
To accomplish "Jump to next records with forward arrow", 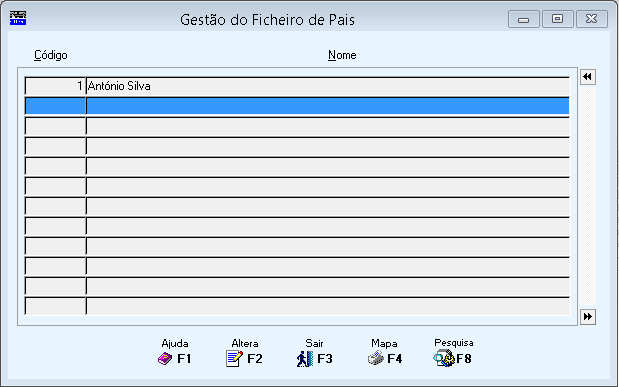I will tap(588, 317).
